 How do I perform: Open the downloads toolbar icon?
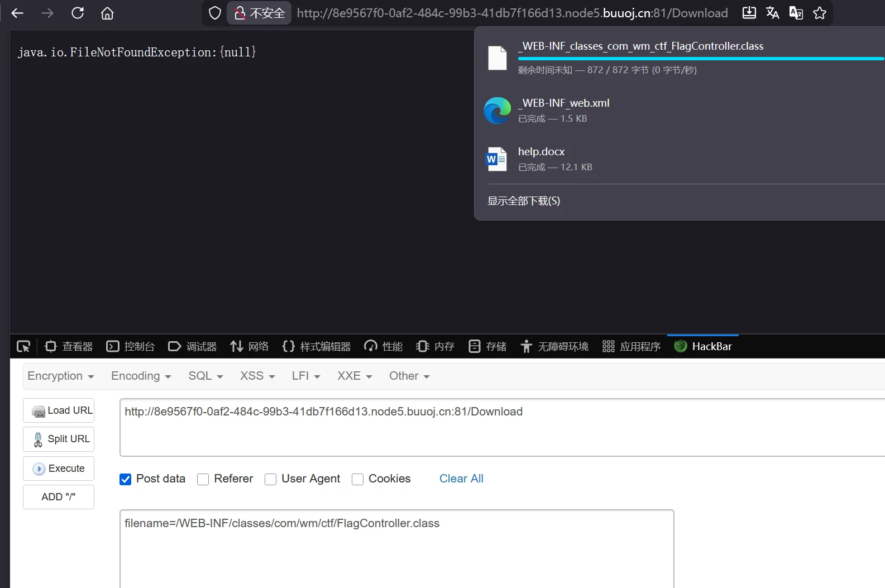(x=749, y=13)
